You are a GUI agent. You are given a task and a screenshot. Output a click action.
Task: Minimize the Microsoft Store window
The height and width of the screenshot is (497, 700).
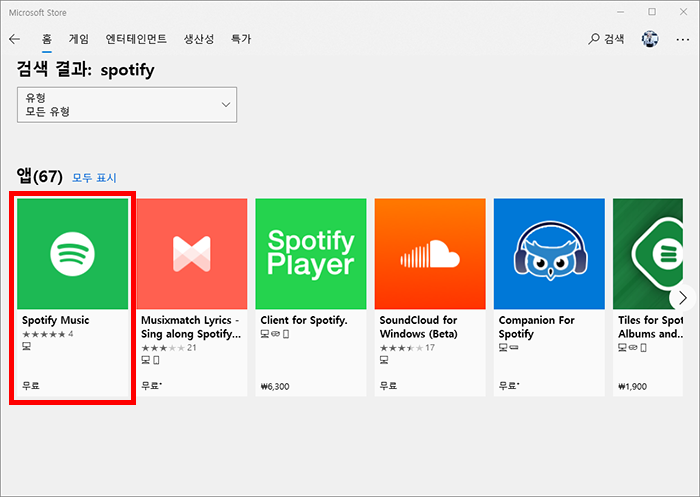621,12
